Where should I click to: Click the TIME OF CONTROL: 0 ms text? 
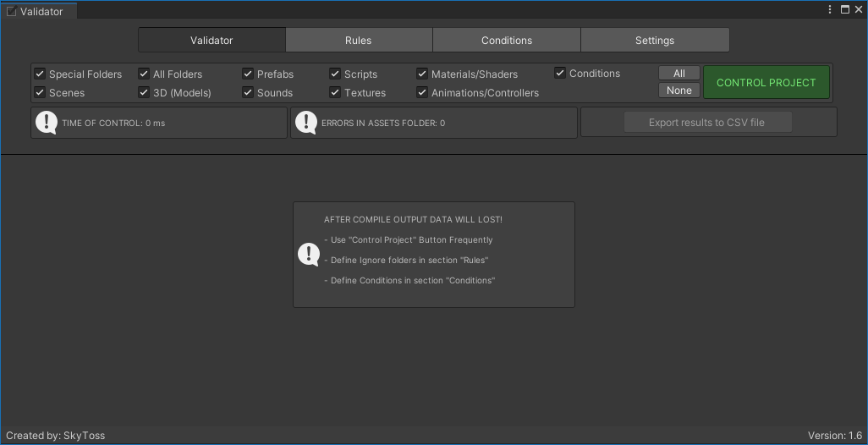113,123
